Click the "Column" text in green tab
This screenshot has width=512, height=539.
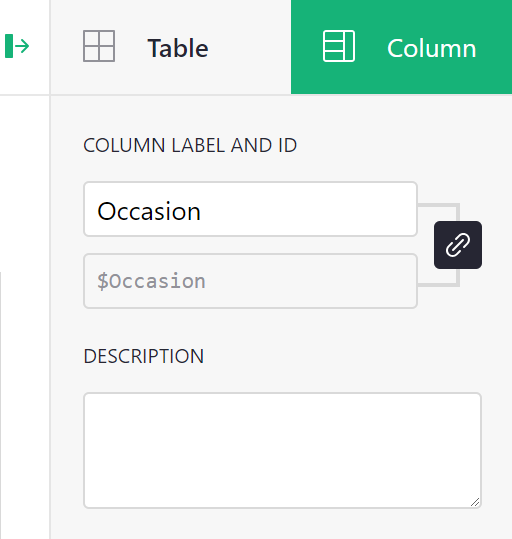pyautogui.click(x=432, y=48)
